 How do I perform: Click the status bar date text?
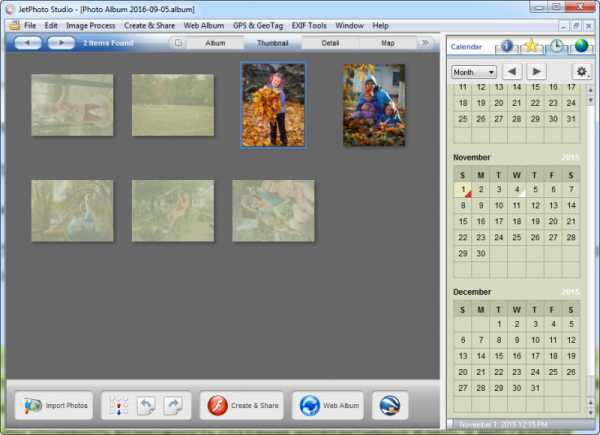503,424
